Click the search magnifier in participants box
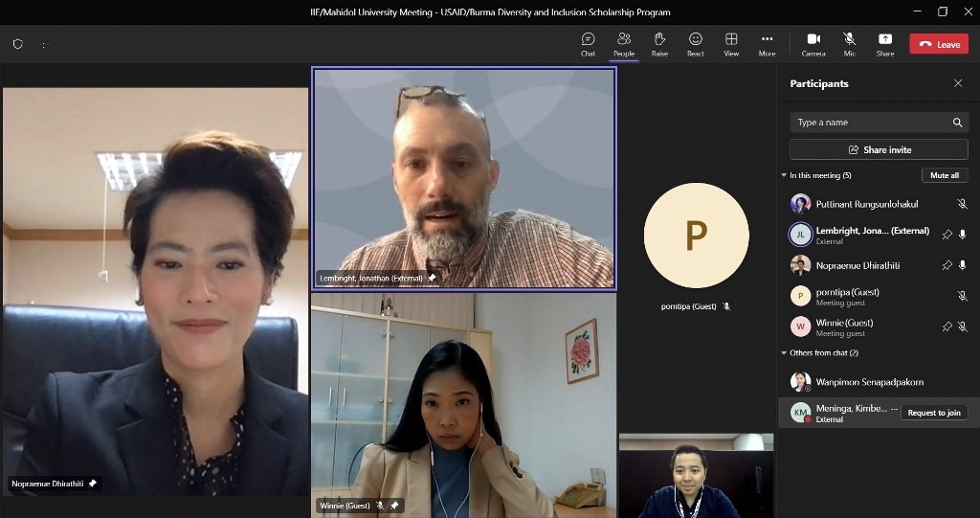Viewport: 980px width, 518px height. coord(957,123)
